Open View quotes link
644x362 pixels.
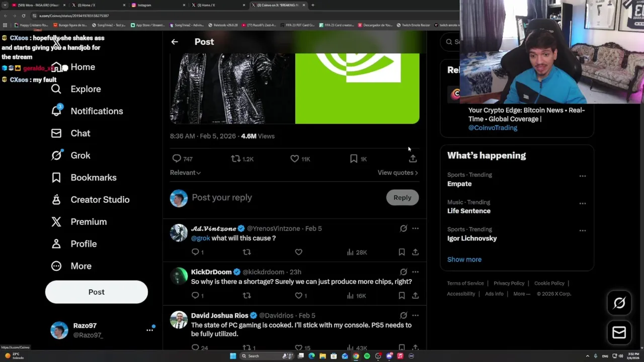[x=397, y=172]
